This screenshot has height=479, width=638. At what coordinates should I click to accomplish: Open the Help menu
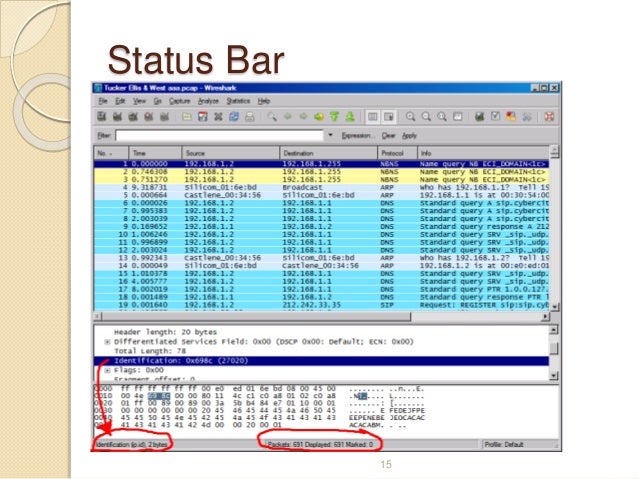pos(264,101)
